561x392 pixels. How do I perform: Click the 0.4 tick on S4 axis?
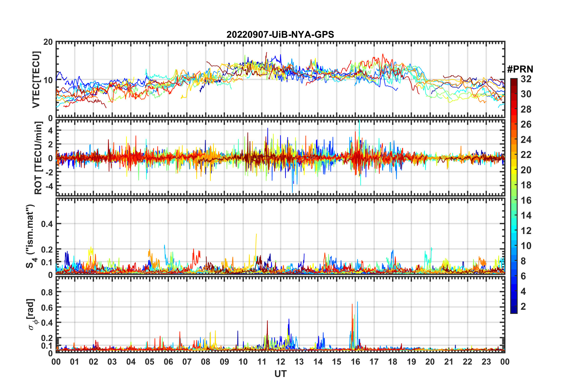(47, 224)
